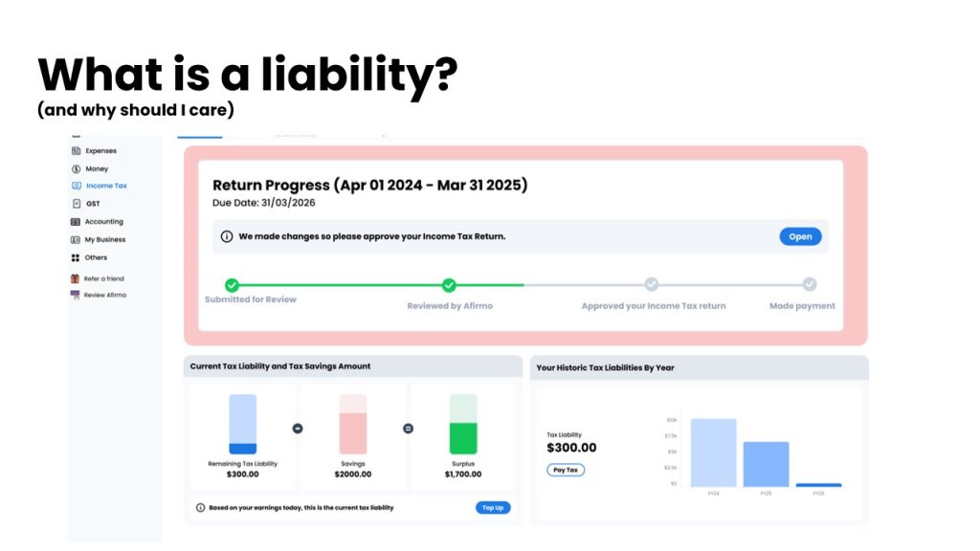
Task: Click the Reviewed by Afirmo checkmark step
Action: [x=449, y=285]
